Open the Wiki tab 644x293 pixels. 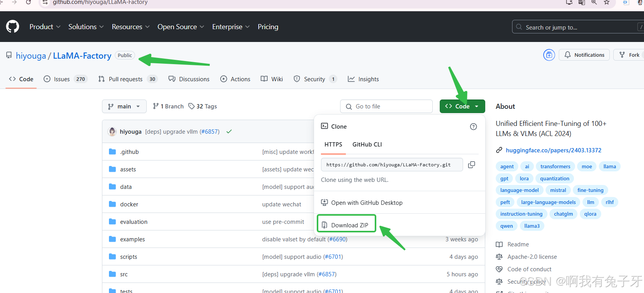pyautogui.click(x=272, y=79)
